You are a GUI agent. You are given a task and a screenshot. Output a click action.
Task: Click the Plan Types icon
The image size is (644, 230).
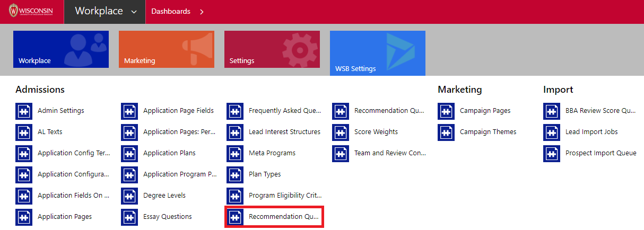[x=235, y=174]
